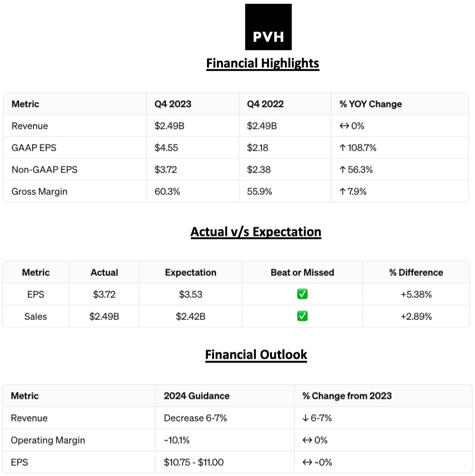Screen dimensions: 475x476
Task: Select the 2024 Guidance column header
Action: click(x=197, y=396)
